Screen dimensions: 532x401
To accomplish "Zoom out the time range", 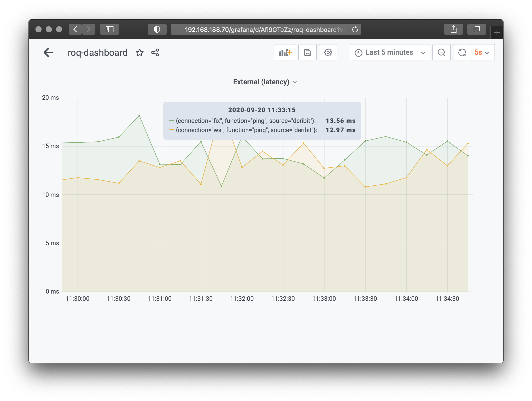I will tap(442, 52).
